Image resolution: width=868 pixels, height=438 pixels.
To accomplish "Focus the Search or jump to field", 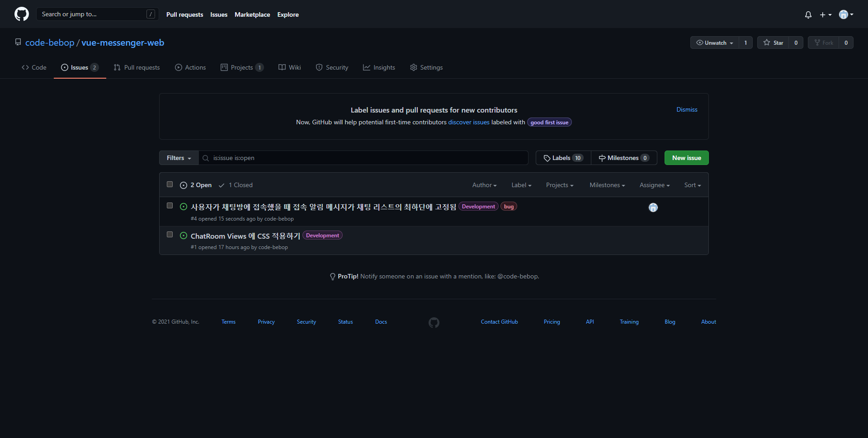I will pos(97,14).
